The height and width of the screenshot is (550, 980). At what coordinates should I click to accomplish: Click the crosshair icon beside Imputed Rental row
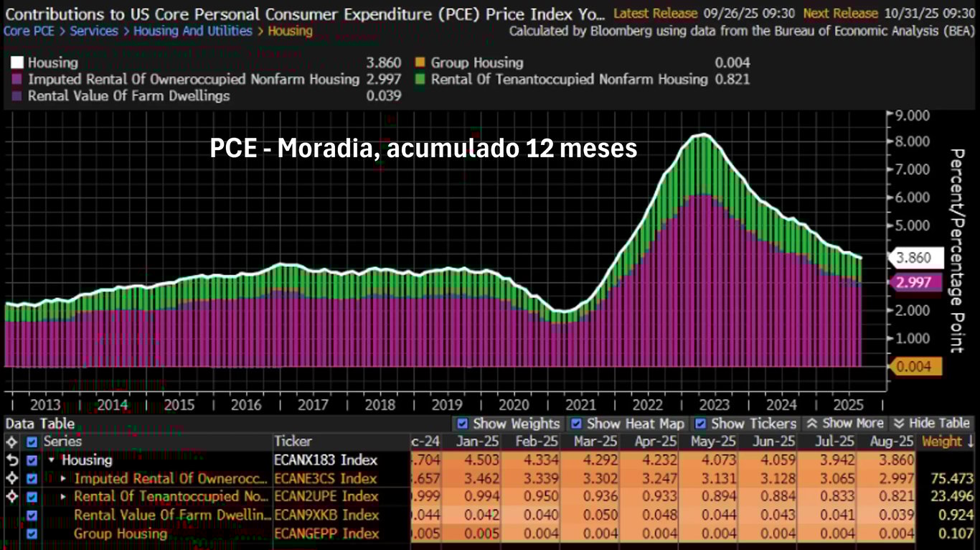point(11,478)
